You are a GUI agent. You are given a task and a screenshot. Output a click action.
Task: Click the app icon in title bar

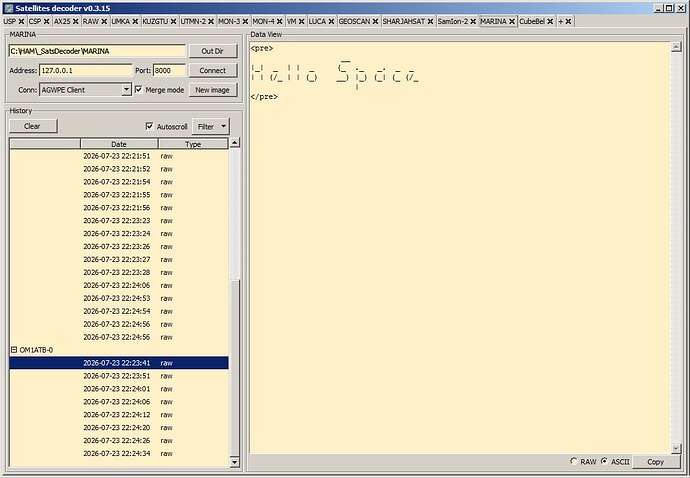8,8
